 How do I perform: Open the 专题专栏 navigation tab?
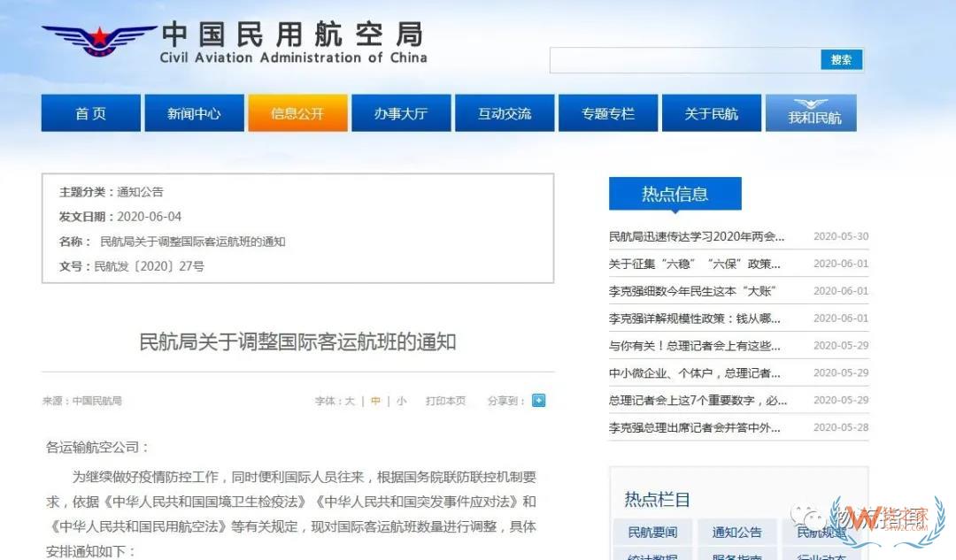tap(608, 113)
